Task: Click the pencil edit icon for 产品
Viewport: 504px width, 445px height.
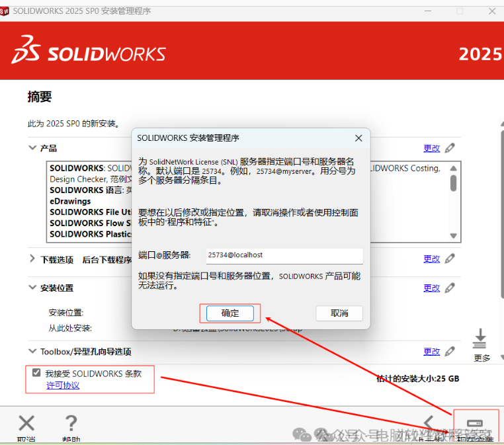Action: tap(450, 148)
